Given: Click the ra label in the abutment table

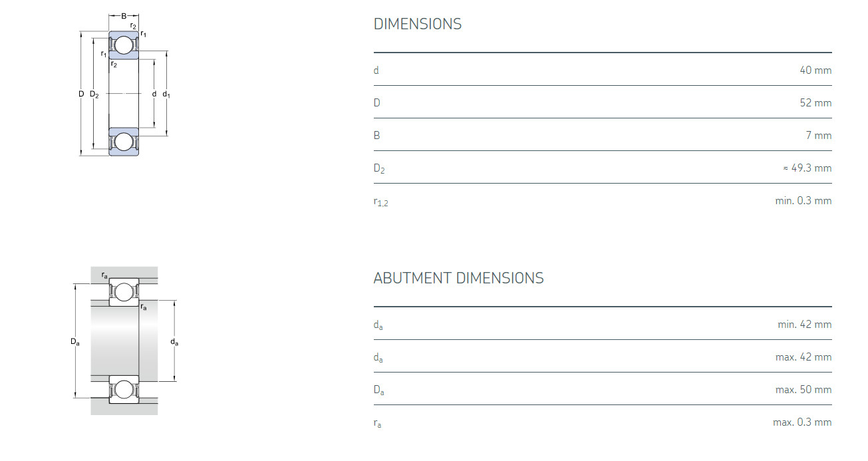Looking at the screenshot, I should (377, 423).
